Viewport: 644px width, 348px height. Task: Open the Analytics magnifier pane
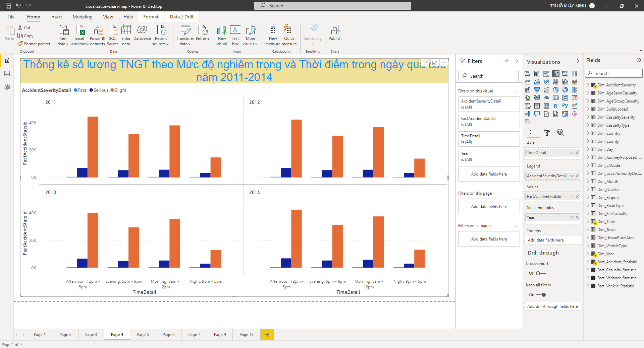tap(560, 132)
